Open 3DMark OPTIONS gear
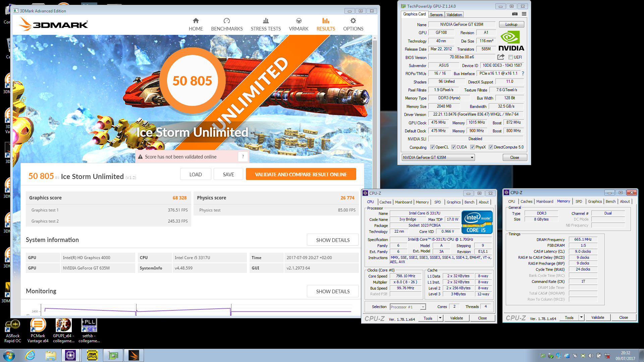This screenshot has height=362, width=644. 353,24
